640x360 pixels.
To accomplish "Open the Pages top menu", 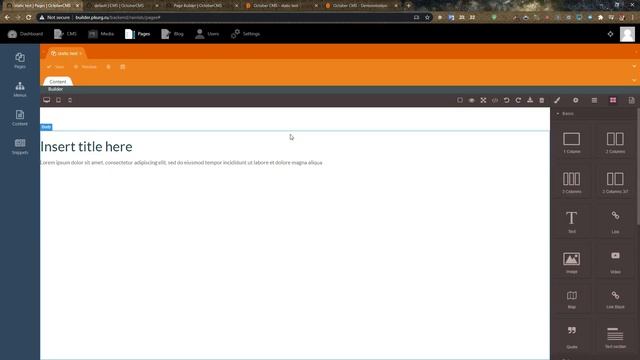I will [138, 34].
